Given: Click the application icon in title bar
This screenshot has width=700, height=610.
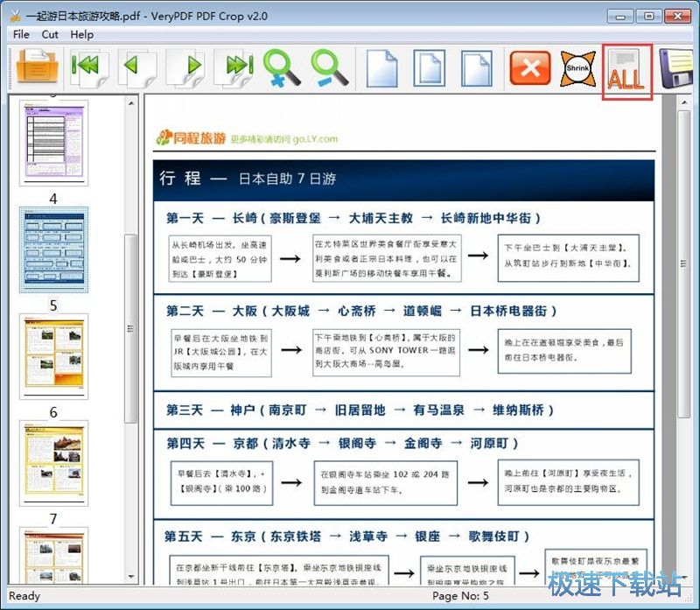Looking at the screenshot, I should point(16,16).
